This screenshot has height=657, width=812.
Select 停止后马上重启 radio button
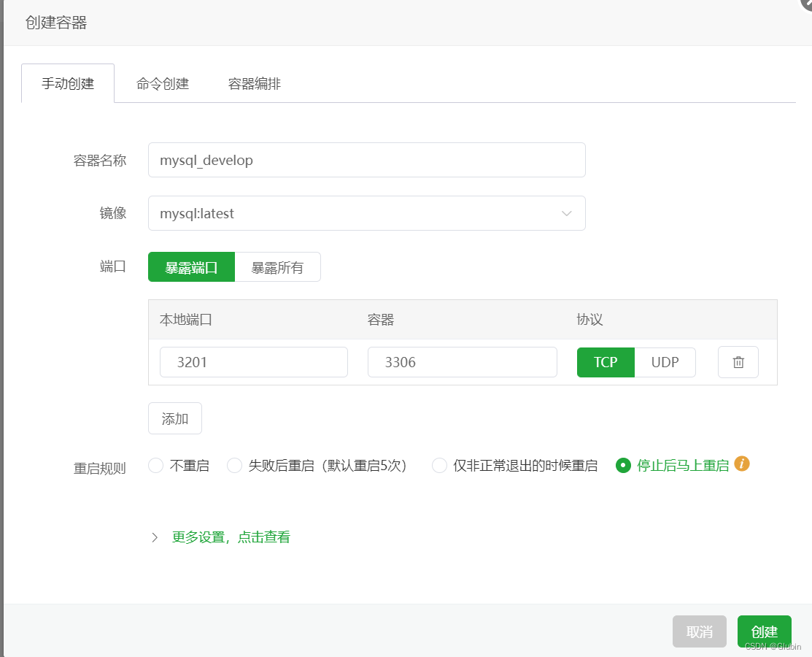623,465
